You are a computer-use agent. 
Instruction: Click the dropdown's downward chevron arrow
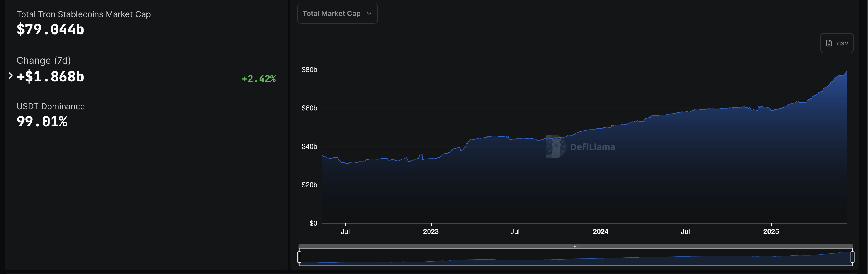[369, 14]
